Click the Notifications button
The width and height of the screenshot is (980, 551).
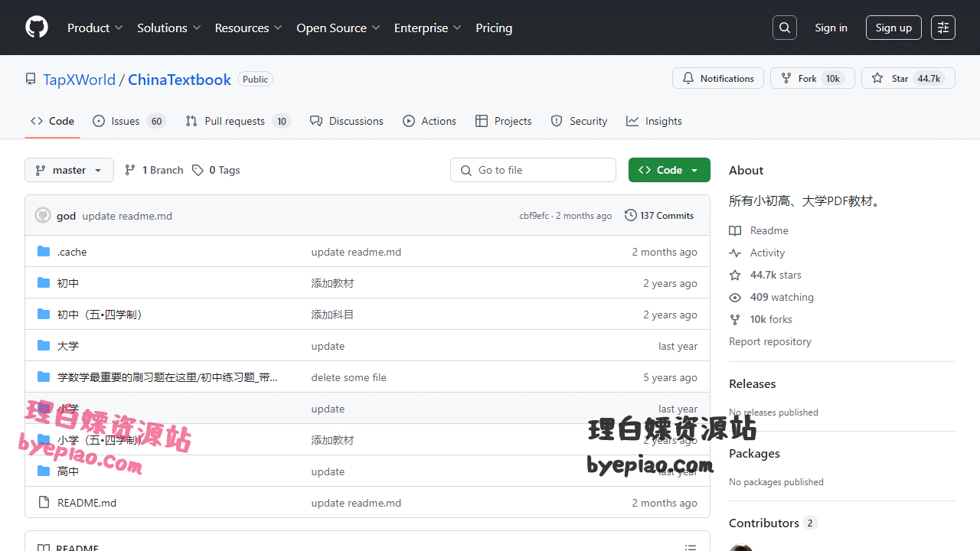[718, 78]
